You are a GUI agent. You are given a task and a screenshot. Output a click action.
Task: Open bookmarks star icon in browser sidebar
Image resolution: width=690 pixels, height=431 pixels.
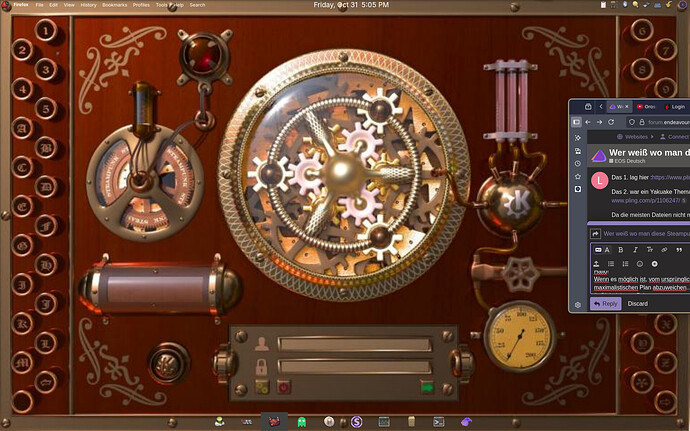[578, 176]
